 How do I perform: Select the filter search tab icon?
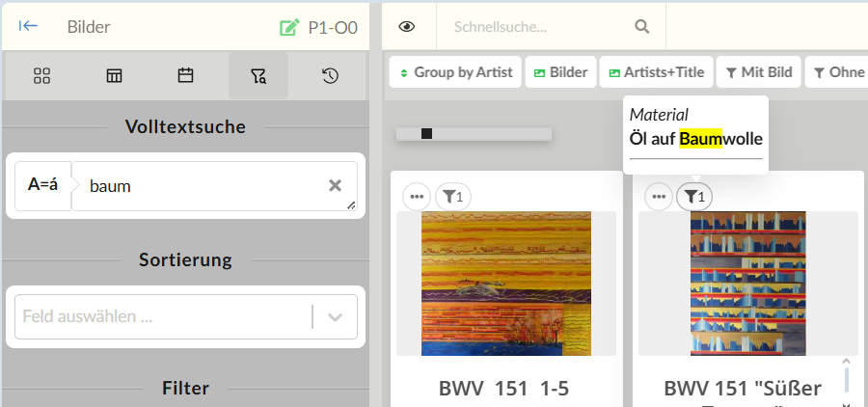pyautogui.click(x=258, y=75)
